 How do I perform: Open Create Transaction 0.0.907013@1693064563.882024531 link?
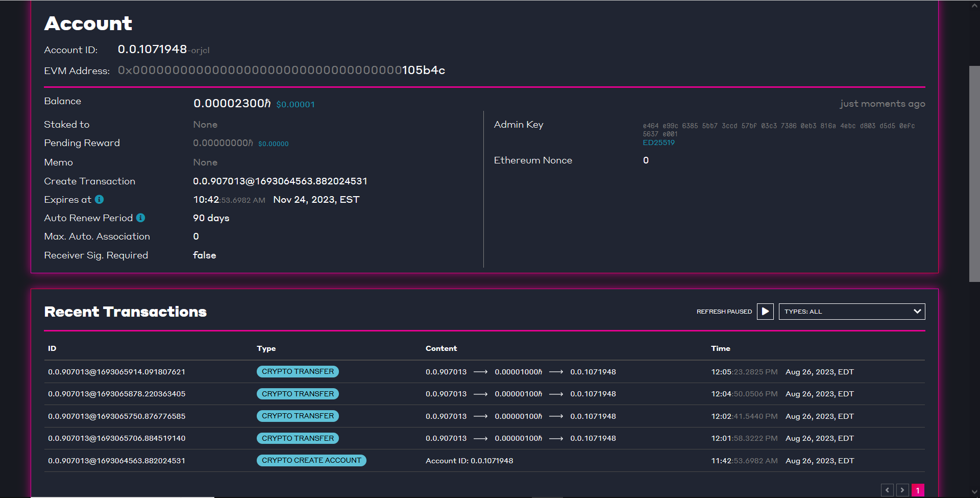pyautogui.click(x=280, y=181)
